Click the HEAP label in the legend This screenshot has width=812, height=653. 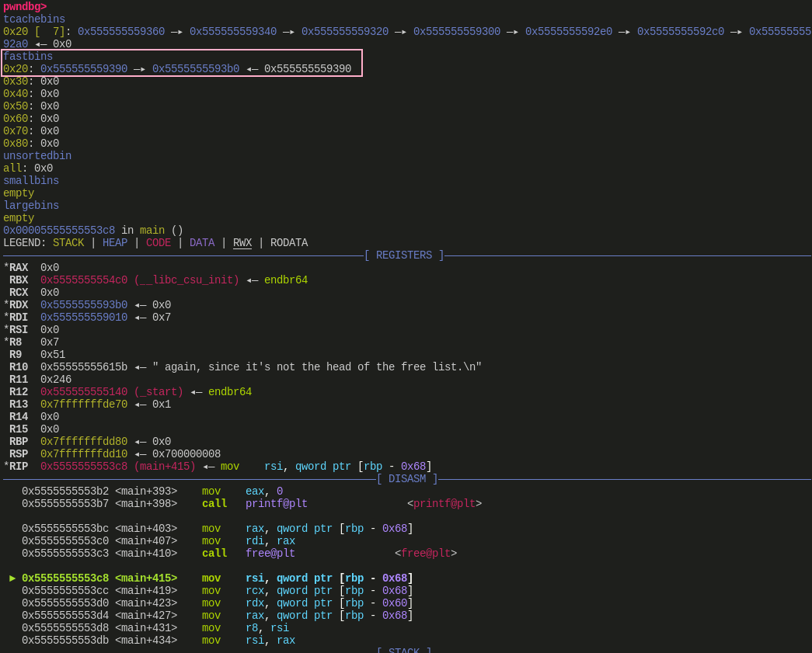115,243
